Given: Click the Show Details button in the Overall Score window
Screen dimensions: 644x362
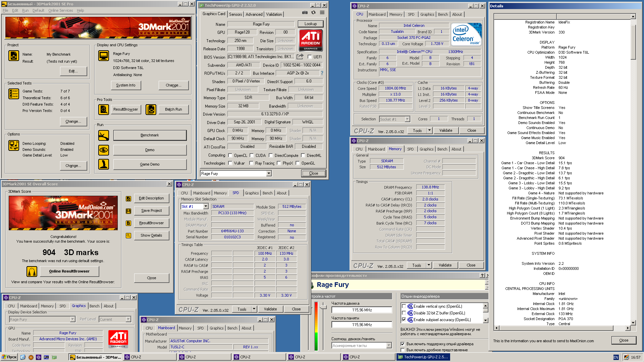Looking at the screenshot, I should pos(151,235).
